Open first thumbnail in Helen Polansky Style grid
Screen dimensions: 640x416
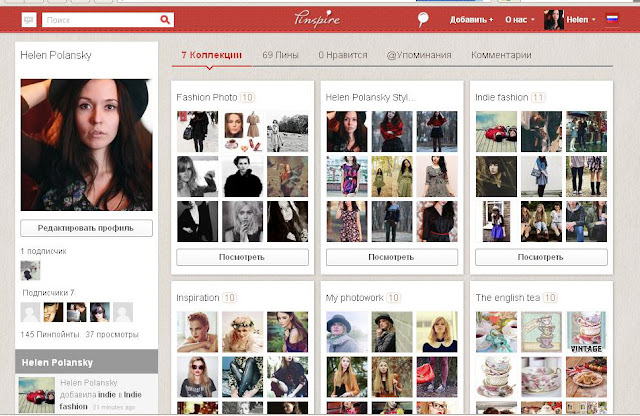tap(347, 131)
